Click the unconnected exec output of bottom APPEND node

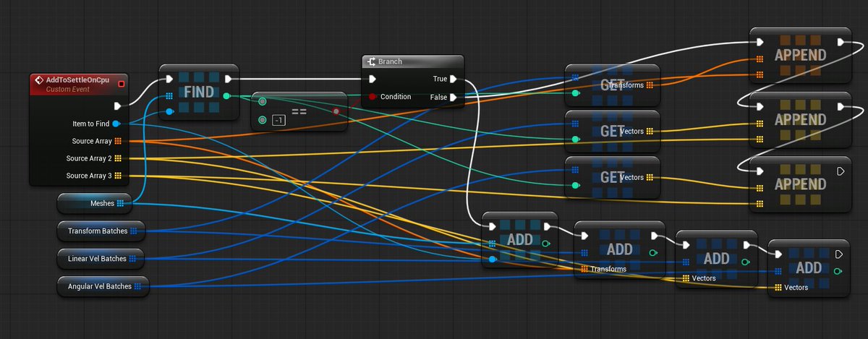840,171
